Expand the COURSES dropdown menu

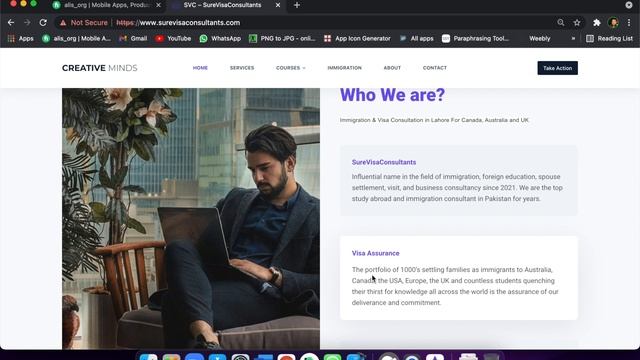pos(291,68)
